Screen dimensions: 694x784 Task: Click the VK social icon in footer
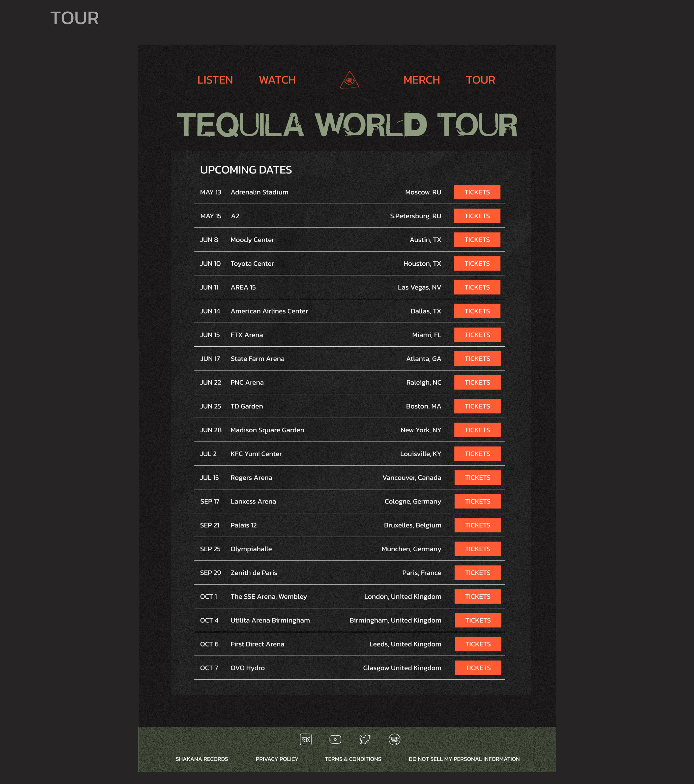coord(305,739)
